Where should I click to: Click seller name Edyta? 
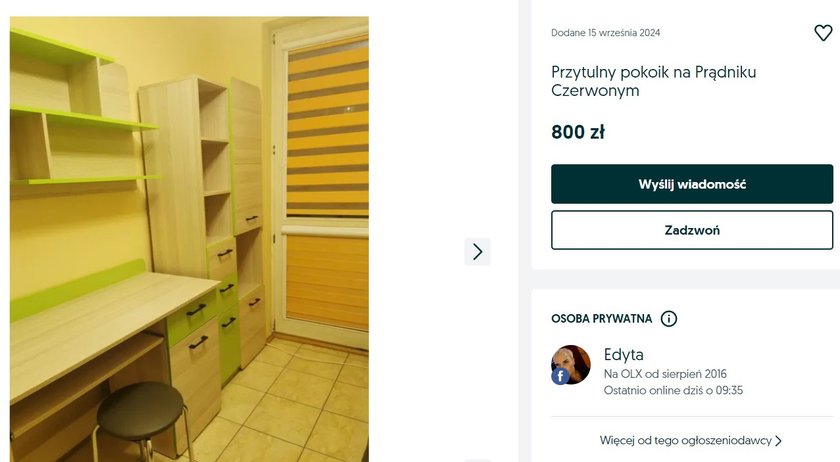(624, 355)
